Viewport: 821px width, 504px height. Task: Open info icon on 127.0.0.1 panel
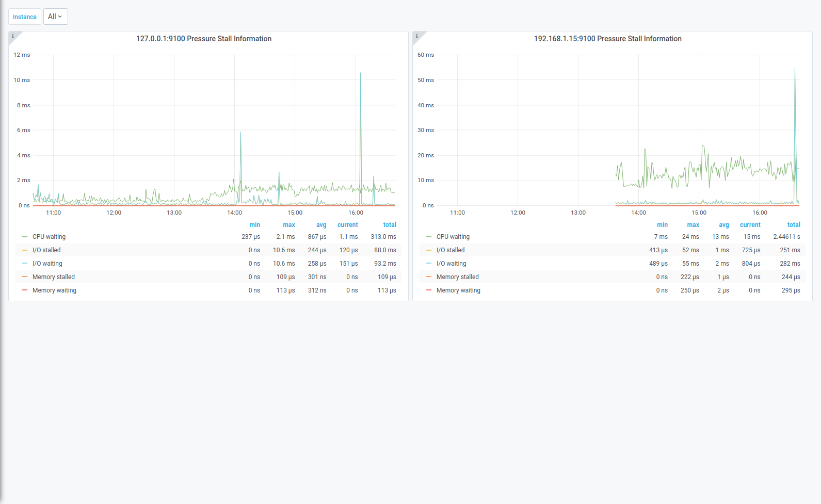click(x=13, y=36)
